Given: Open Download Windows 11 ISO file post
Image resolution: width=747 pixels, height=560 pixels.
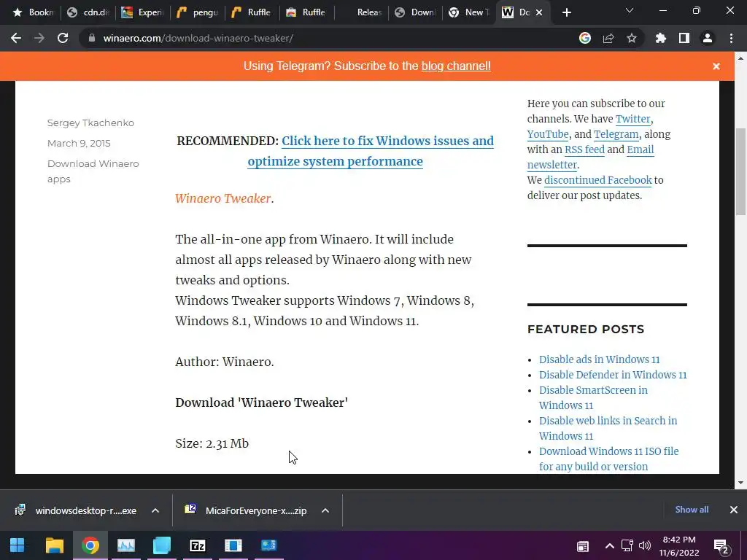Looking at the screenshot, I should click(609, 459).
